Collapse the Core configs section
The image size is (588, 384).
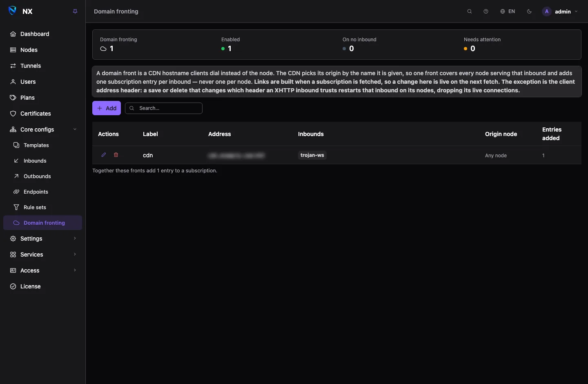42,129
